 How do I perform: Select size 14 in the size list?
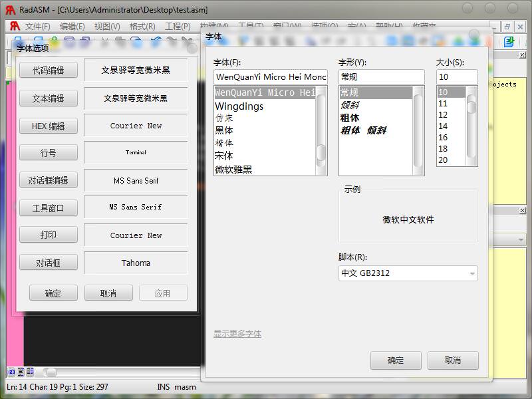pos(452,126)
